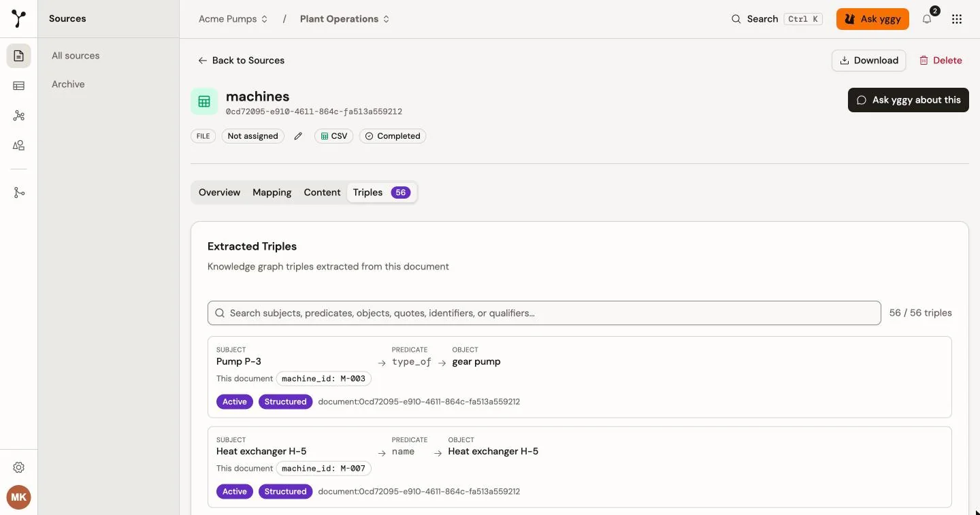Click the document ID in Pump P-3 card

419,402
